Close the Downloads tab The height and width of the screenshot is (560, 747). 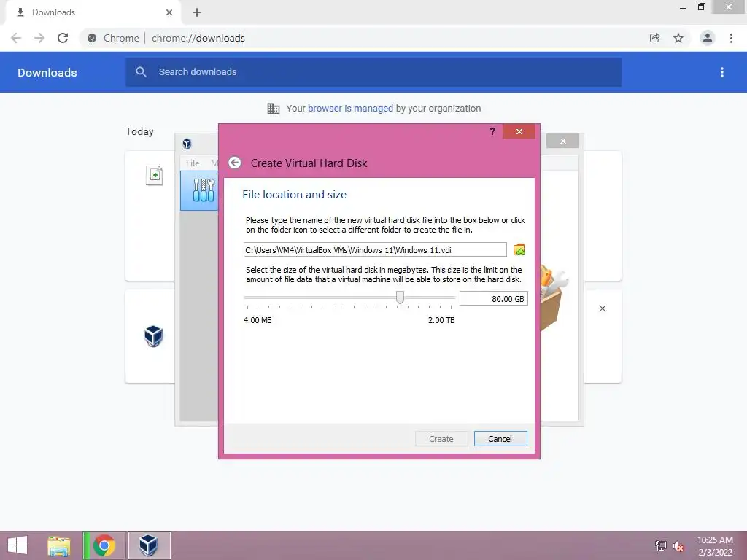pos(169,12)
